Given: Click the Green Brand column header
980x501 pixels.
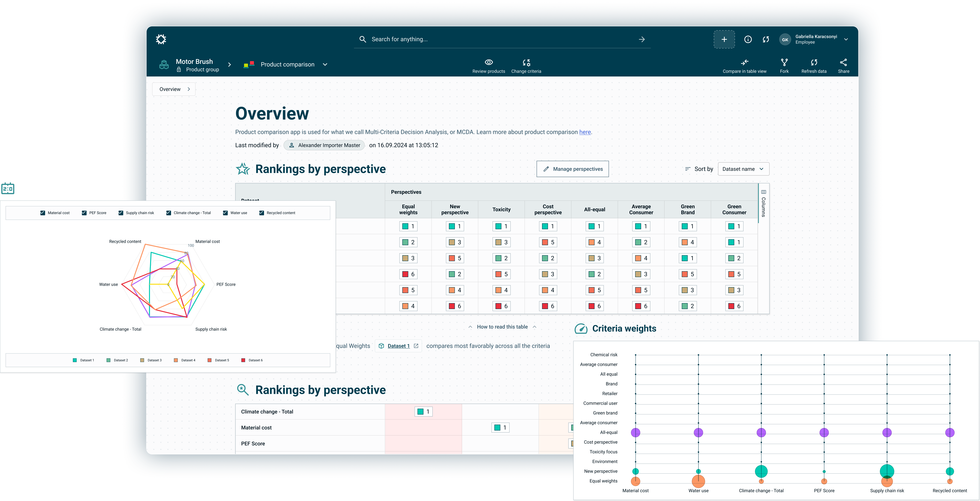Looking at the screenshot, I should (687, 209).
